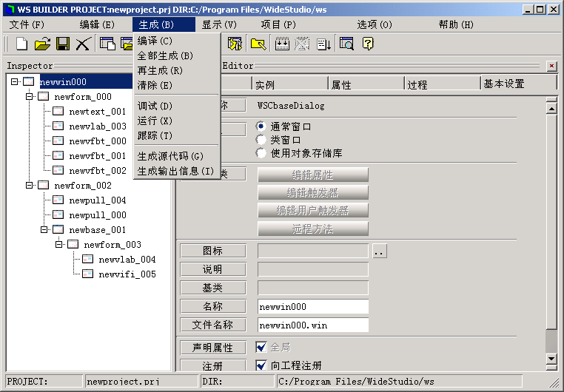Screen dimensions: 564x392
Task: Choose 全部生成(B) from the menu
Action: (x=177, y=55)
